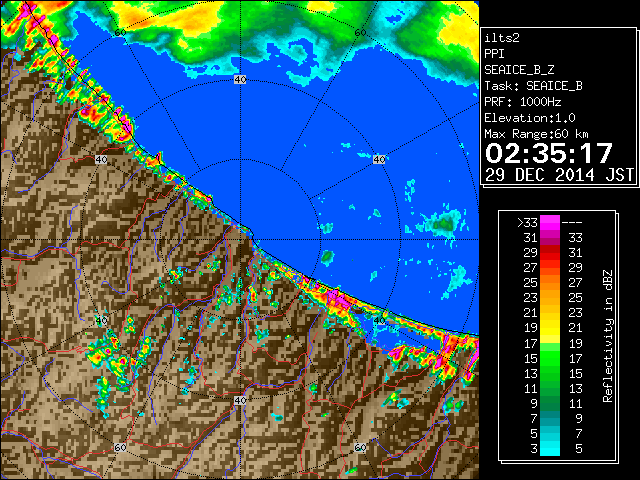Viewport: 640px width, 480px height.
Task: Click the timestamp "02:35:17"
Action: click(549, 153)
